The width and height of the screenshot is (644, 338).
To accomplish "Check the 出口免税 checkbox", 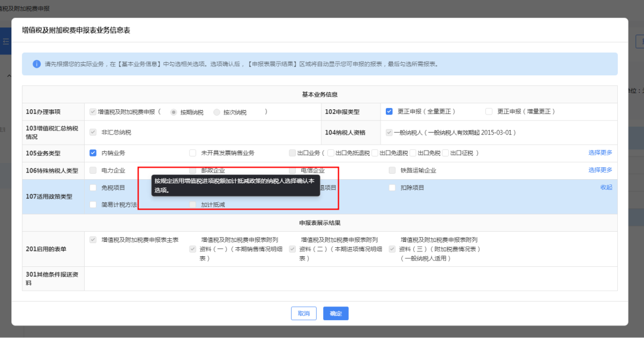I will [413, 153].
